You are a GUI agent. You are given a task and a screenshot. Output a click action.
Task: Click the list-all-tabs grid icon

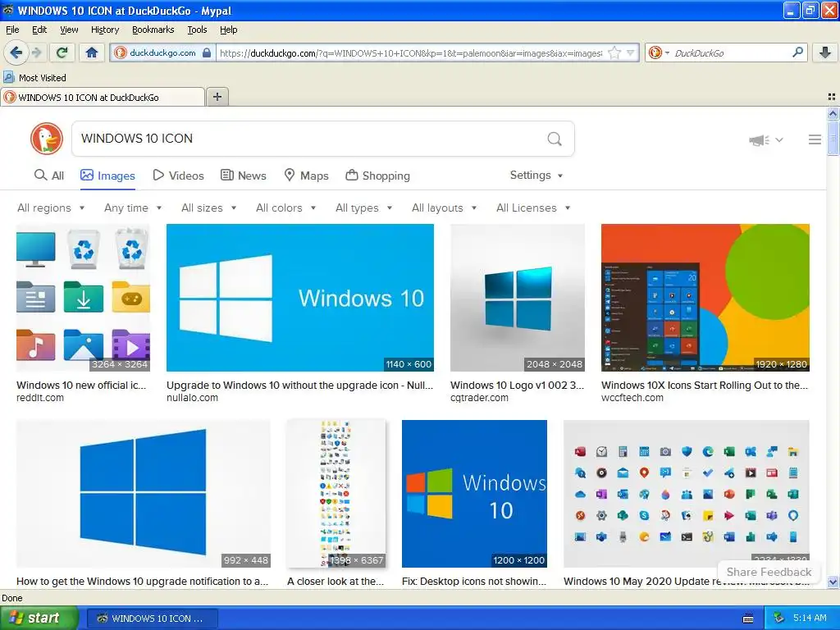pos(832,97)
